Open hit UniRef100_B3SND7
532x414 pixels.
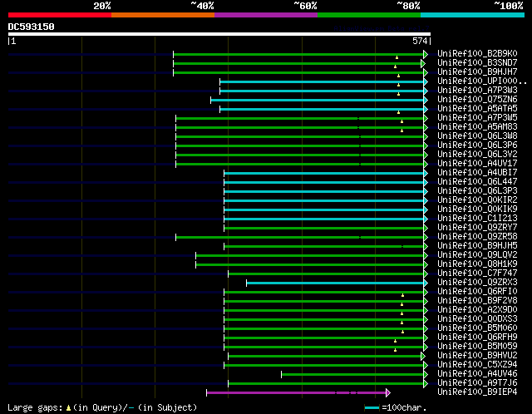[x=477, y=63]
